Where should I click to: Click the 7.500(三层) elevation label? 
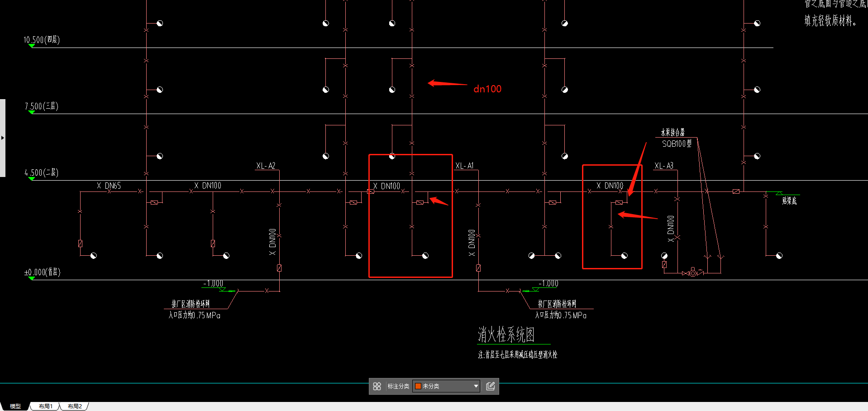tap(42, 106)
